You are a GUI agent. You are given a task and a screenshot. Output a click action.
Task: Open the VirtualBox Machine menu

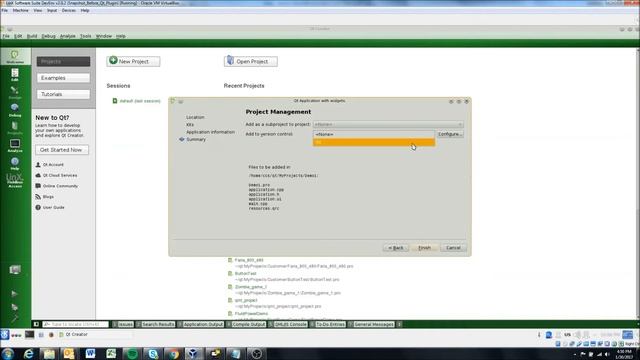tap(20, 10)
